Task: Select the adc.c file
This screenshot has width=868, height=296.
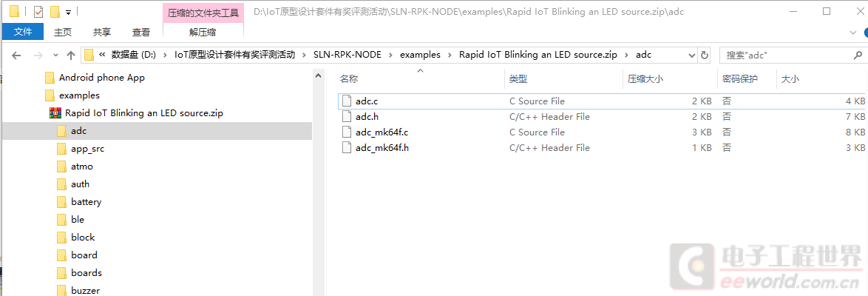Action: click(367, 101)
